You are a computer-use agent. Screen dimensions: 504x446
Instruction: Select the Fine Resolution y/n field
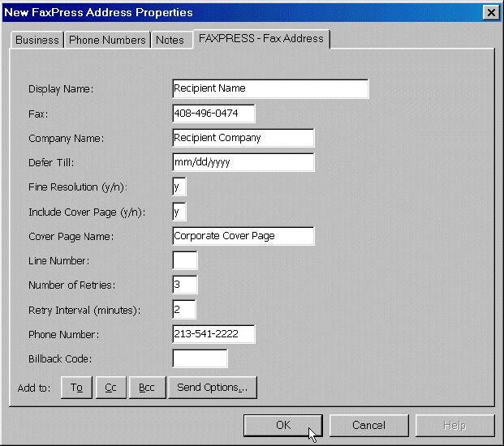[179, 187]
